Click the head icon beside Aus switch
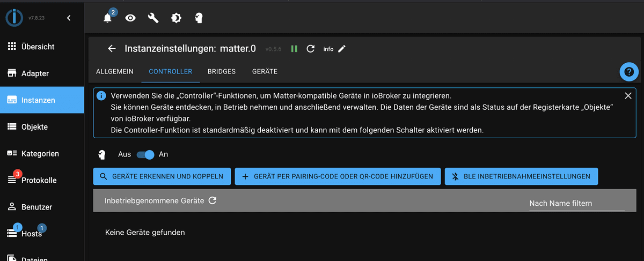This screenshot has height=261, width=644. coord(101,154)
